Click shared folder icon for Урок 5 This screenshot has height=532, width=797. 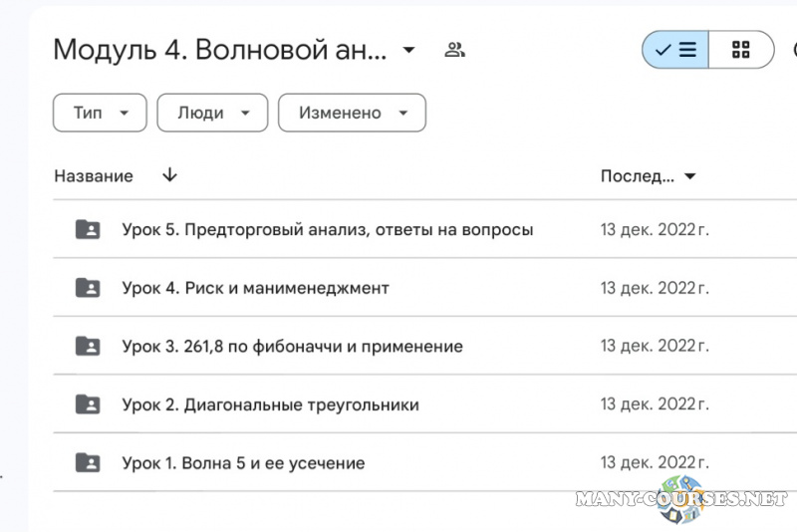point(88,230)
